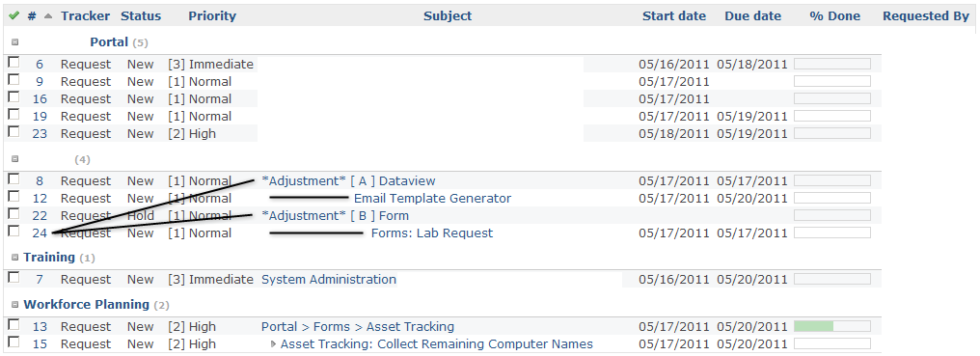Collapse the Training group

[x=15, y=258]
